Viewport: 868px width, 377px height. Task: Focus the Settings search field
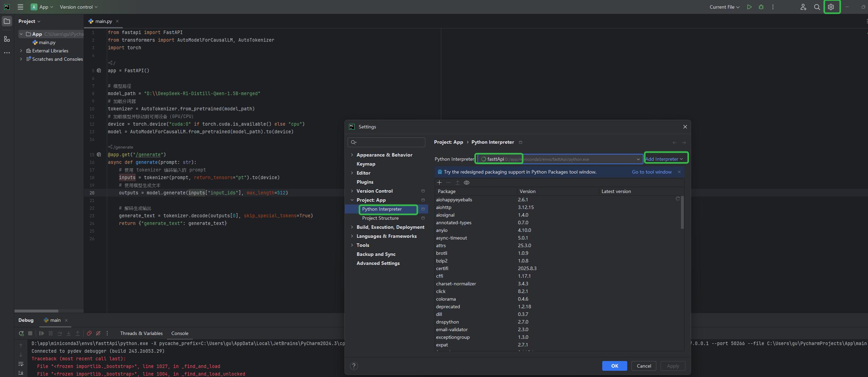tap(386, 142)
